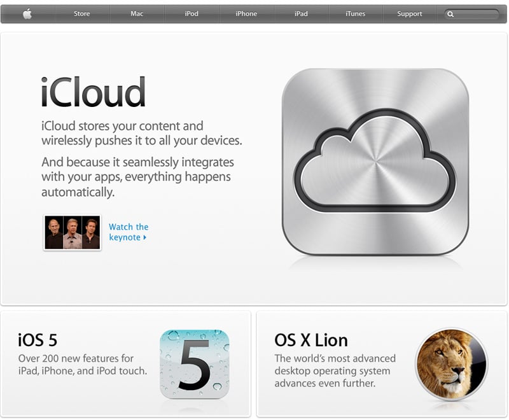Click the large brushed-metal iCloud icon
The image size is (509, 420).
click(x=375, y=162)
